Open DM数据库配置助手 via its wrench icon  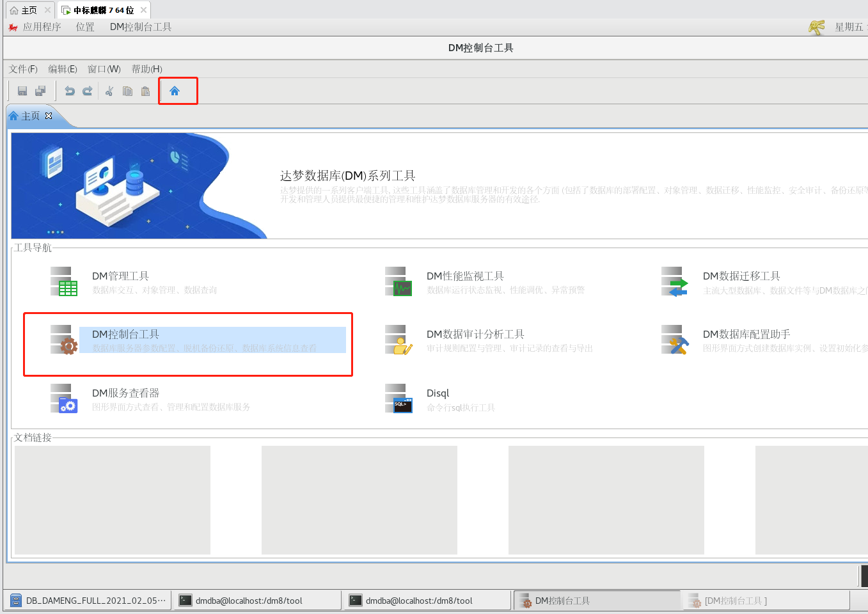point(675,340)
